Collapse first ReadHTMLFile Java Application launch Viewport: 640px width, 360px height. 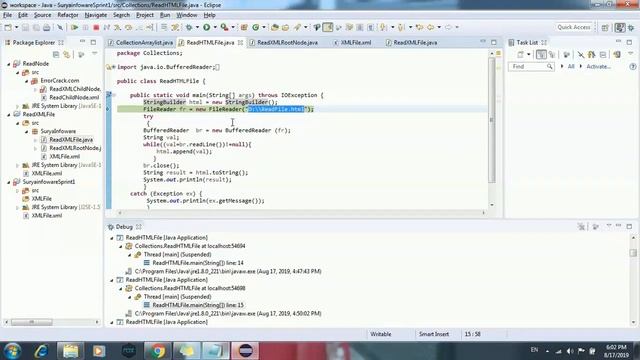click(x=112, y=238)
